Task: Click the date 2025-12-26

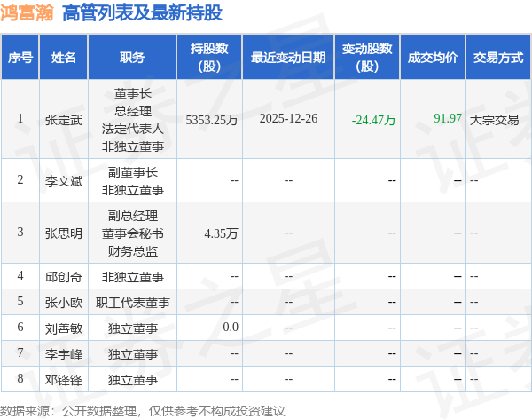Action: pos(288,118)
